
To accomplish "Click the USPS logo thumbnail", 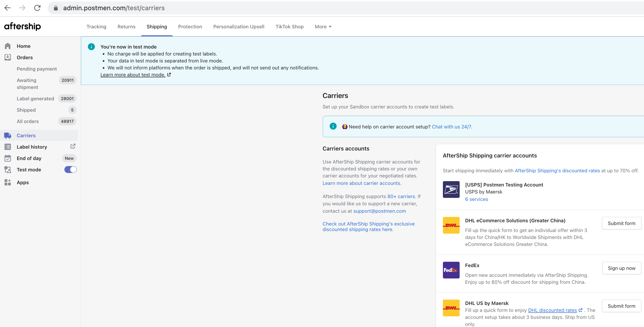I will coord(451,189).
